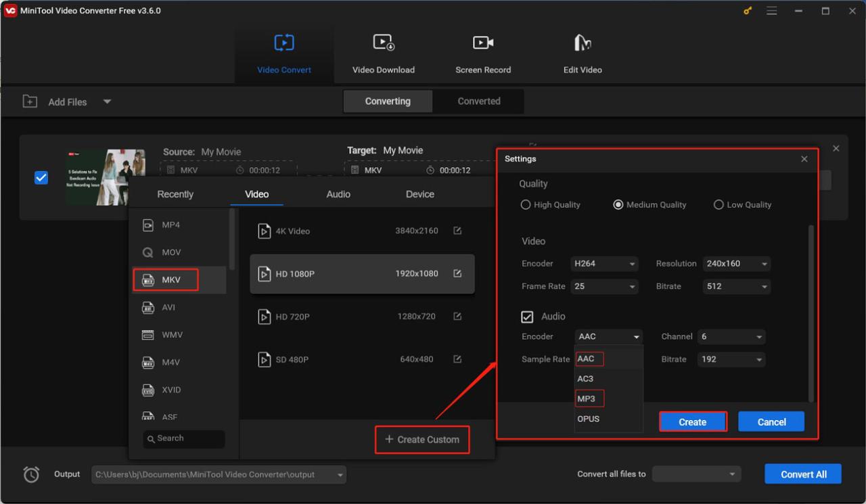Open the Screen Record tool icon
Screen dimensions: 866x504
click(483, 43)
